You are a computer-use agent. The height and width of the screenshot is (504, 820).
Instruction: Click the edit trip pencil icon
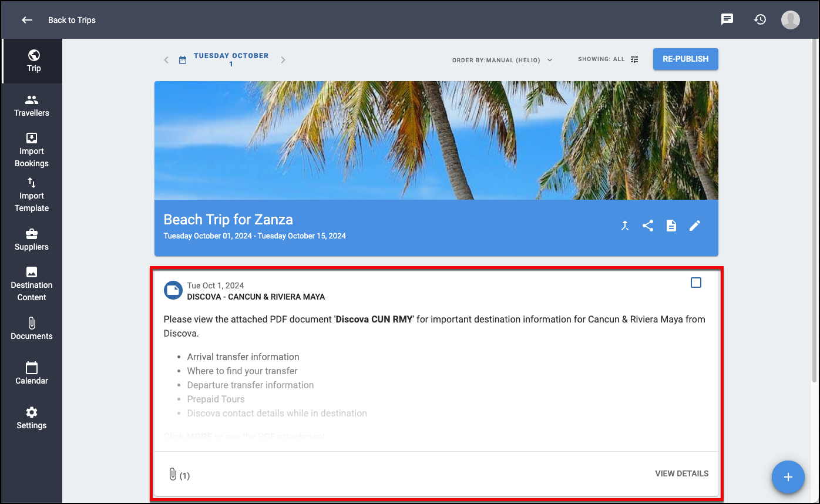click(695, 226)
